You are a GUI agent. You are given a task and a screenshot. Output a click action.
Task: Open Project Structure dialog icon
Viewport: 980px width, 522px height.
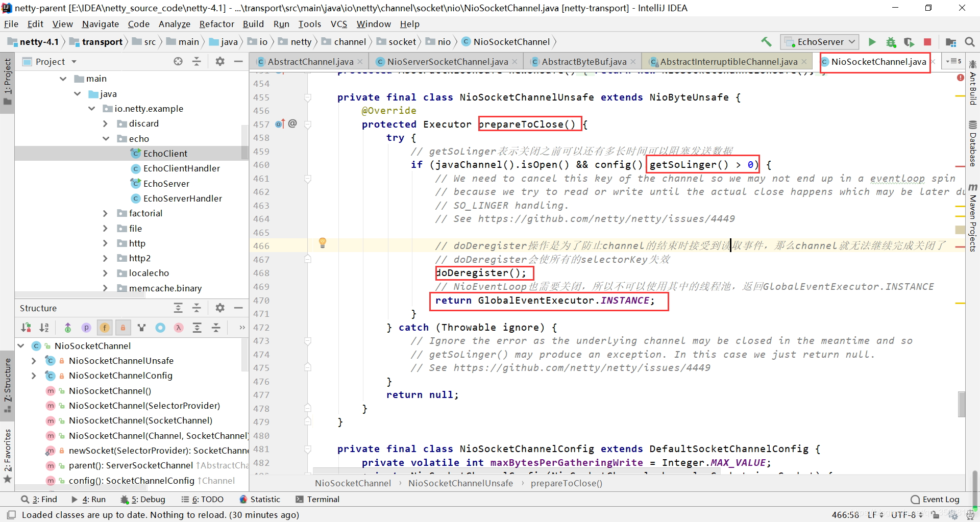pyautogui.click(x=950, y=42)
